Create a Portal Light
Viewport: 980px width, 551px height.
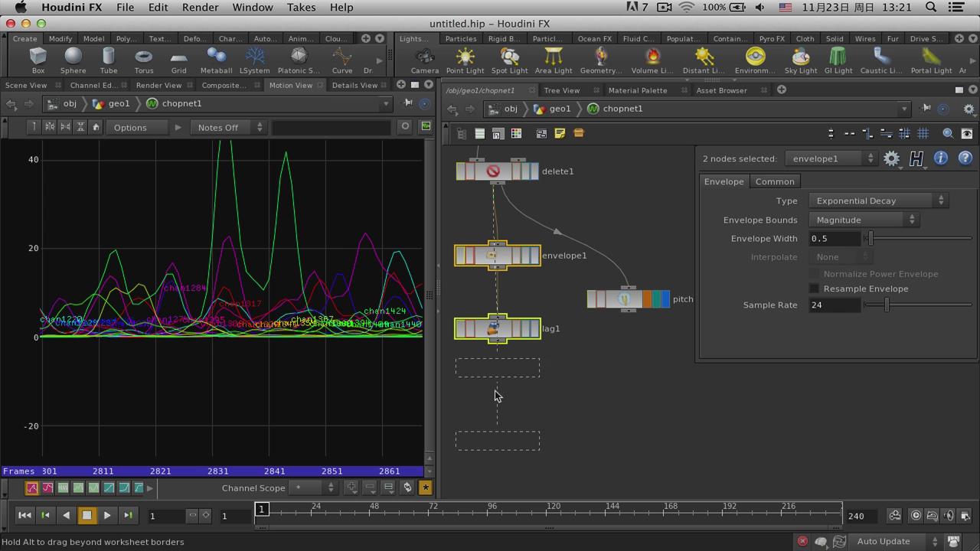(x=931, y=60)
